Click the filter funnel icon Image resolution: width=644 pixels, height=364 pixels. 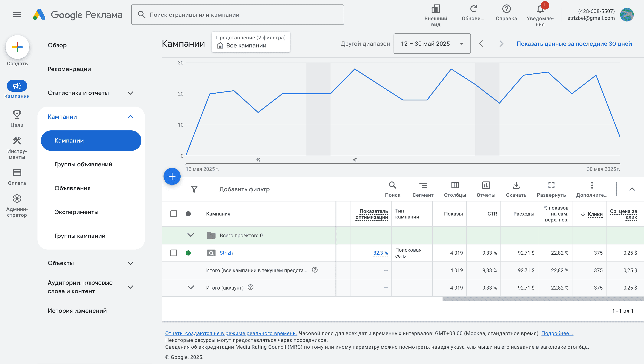click(194, 189)
